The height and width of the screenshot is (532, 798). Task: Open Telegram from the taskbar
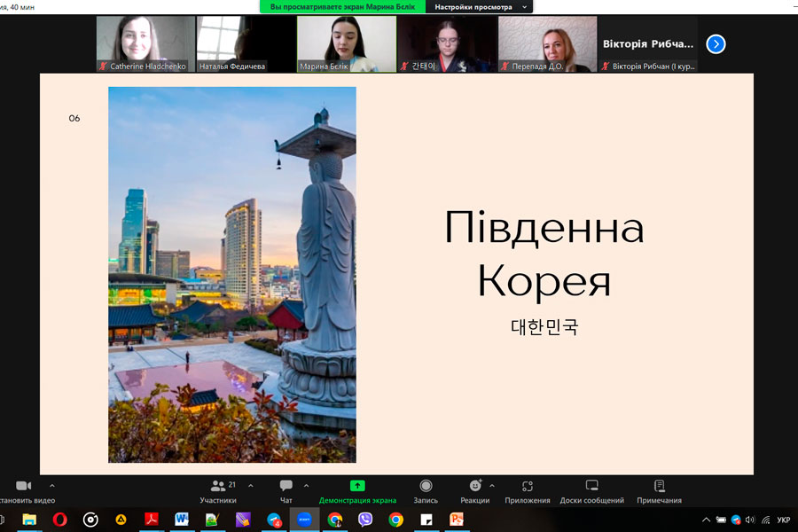pos(275,520)
